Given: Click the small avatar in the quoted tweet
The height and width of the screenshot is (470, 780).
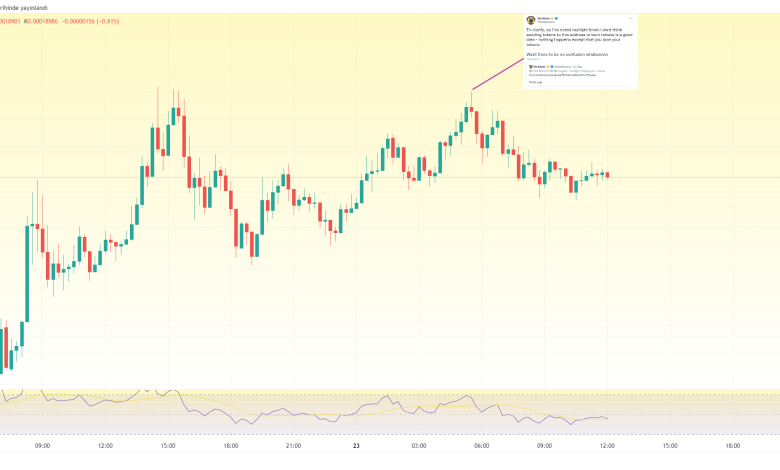Looking at the screenshot, I should [x=531, y=66].
